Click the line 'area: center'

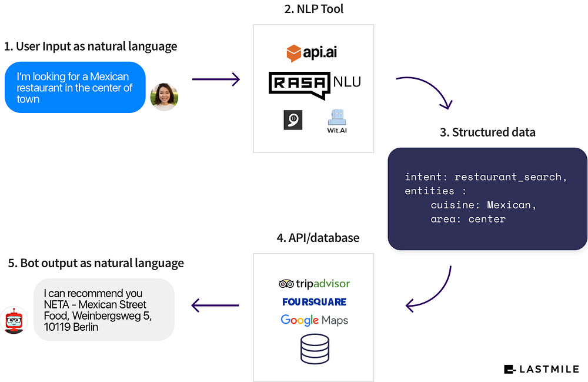point(468,219)
